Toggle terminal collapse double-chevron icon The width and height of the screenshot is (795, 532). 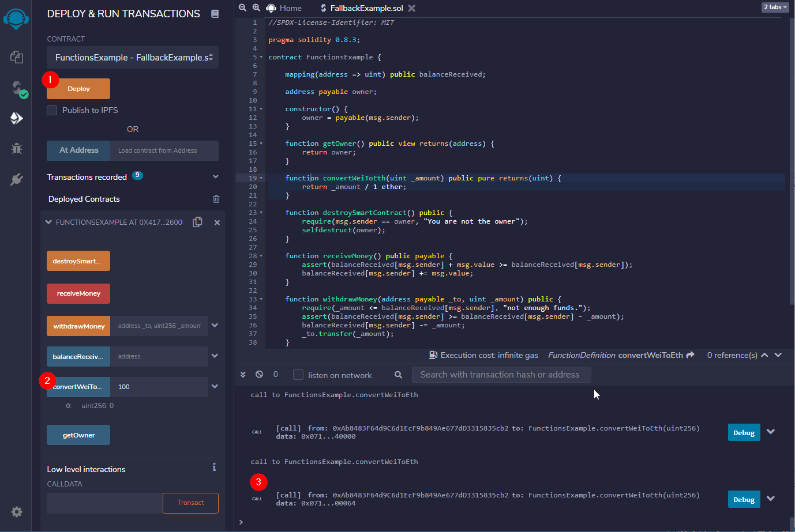(x=243, y=375)
